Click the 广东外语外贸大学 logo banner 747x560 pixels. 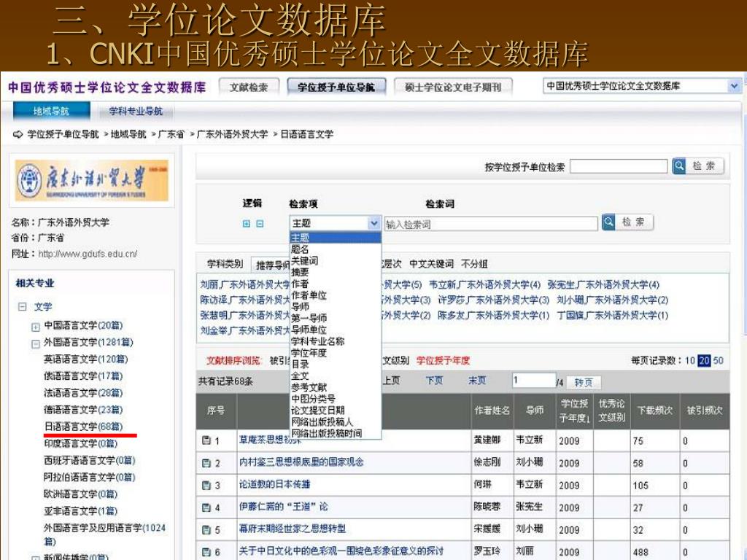point(91,181)
